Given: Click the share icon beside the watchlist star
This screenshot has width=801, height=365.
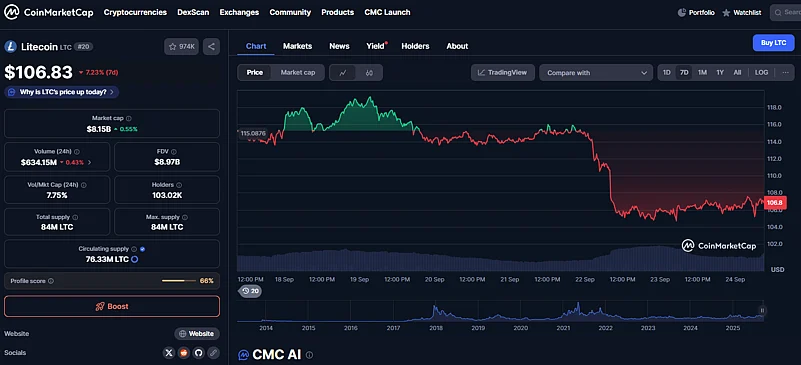Looking at the screenshot, I should 211,46.
